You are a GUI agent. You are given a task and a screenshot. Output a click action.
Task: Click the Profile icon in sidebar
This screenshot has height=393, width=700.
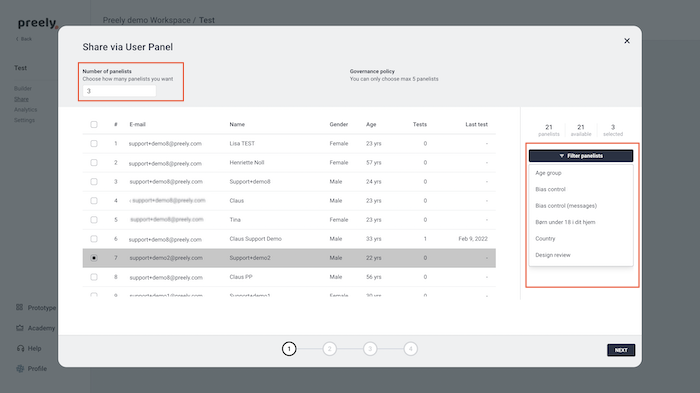(20, 368)
